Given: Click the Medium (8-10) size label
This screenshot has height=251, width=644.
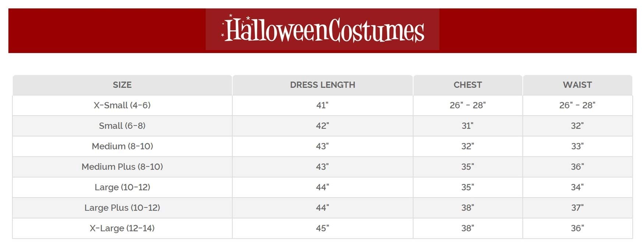Looking at the screenshot, I should (x=122, y=146).
